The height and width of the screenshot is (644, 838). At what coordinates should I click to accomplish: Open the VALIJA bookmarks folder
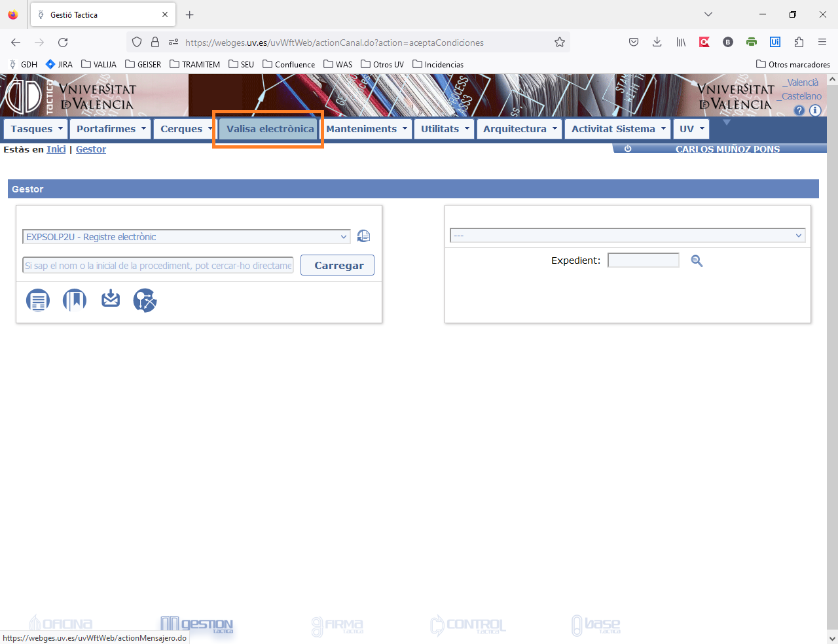click(x=99, y=64)
